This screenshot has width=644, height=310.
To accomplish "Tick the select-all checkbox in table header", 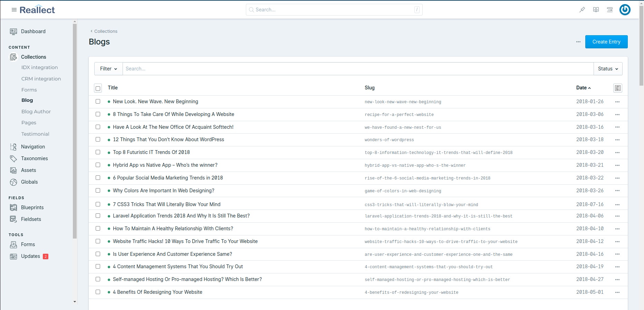I will point(98,88).
